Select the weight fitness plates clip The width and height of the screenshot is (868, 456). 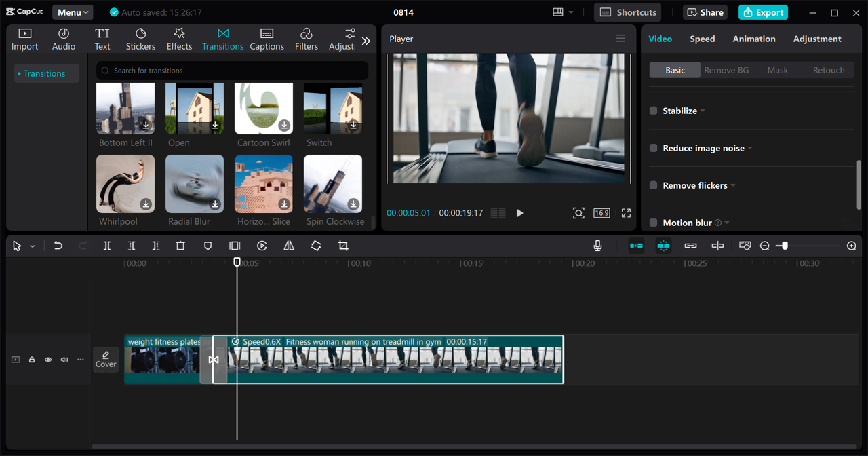pyautogui.click(x=163, y=360)
